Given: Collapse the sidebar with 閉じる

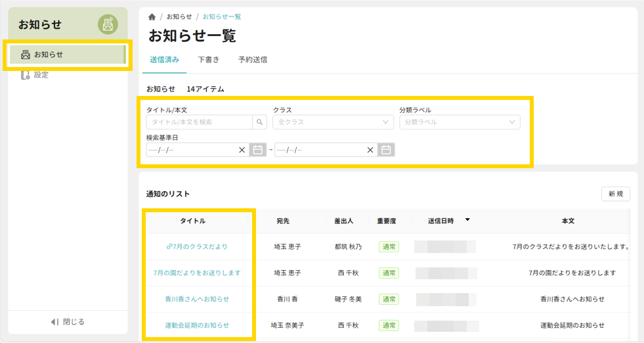Looking at the screenshot, I should point(68,322).
